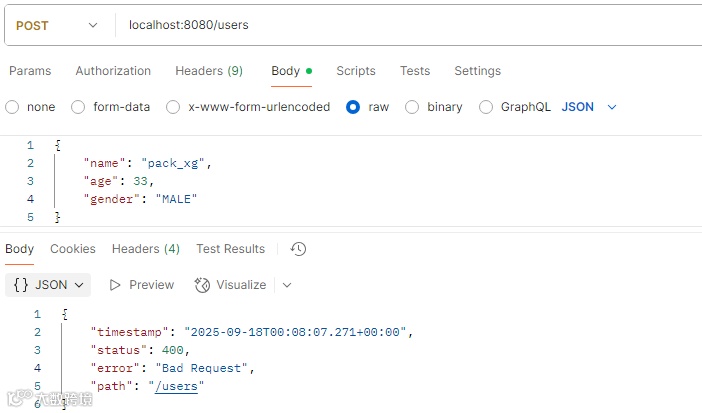Expand the request body JSON format dropdown
Viewport: 702px width, 413px height.
click(590, 107)
